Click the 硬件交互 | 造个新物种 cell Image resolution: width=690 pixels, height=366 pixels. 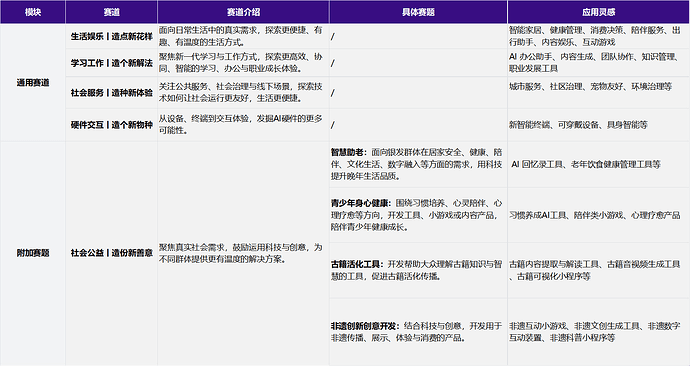[112, 125]
